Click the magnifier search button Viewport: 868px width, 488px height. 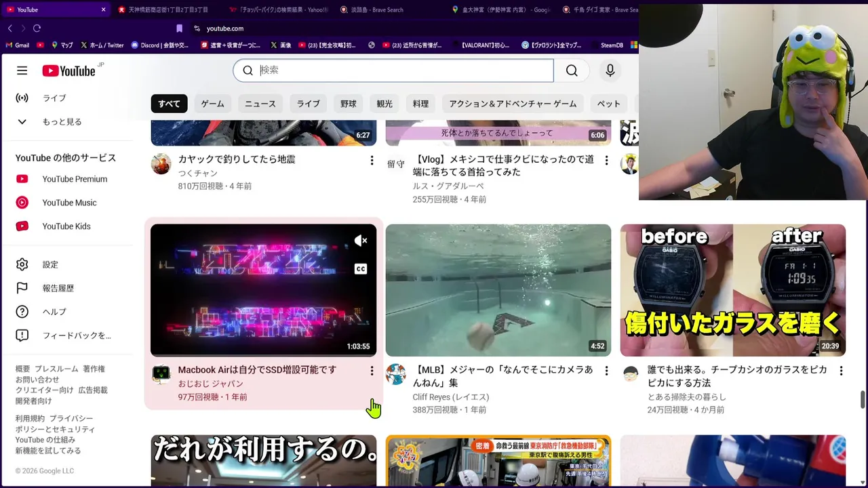click(572, 70)
